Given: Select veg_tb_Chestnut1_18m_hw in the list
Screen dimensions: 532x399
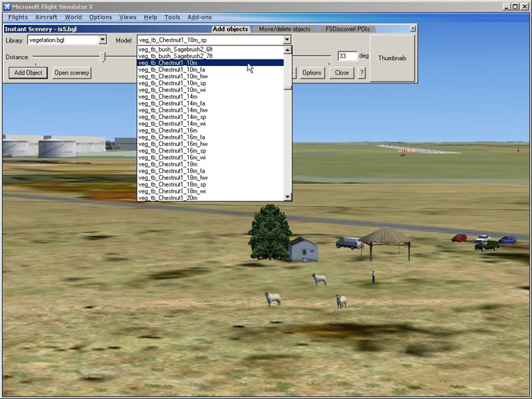Looking at the screenshot, I should [211, 178].
